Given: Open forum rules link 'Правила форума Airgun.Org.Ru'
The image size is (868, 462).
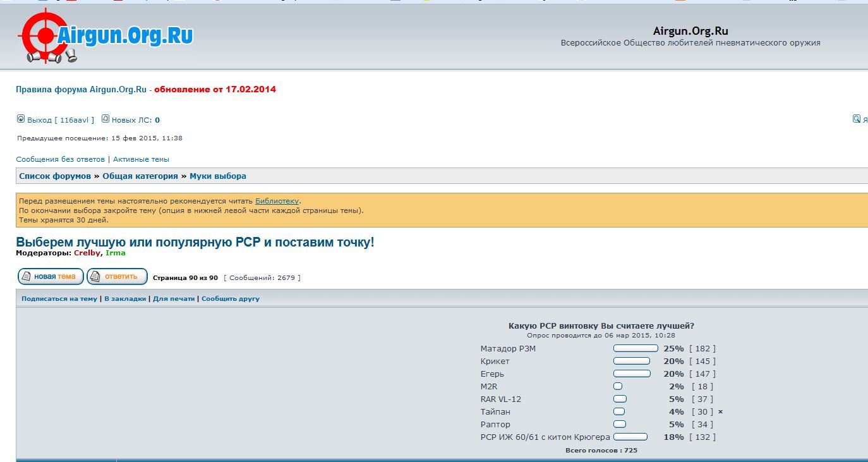Looking at the screenshot, I should point(81,89).
